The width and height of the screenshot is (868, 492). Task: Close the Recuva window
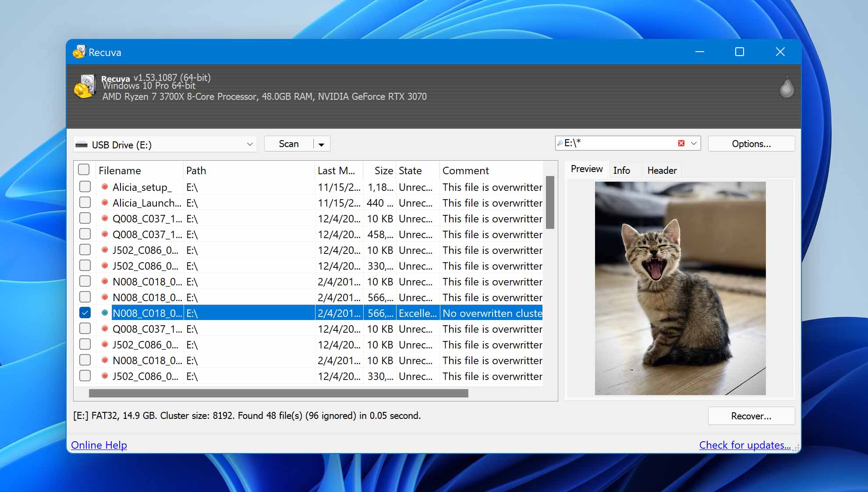780,52
